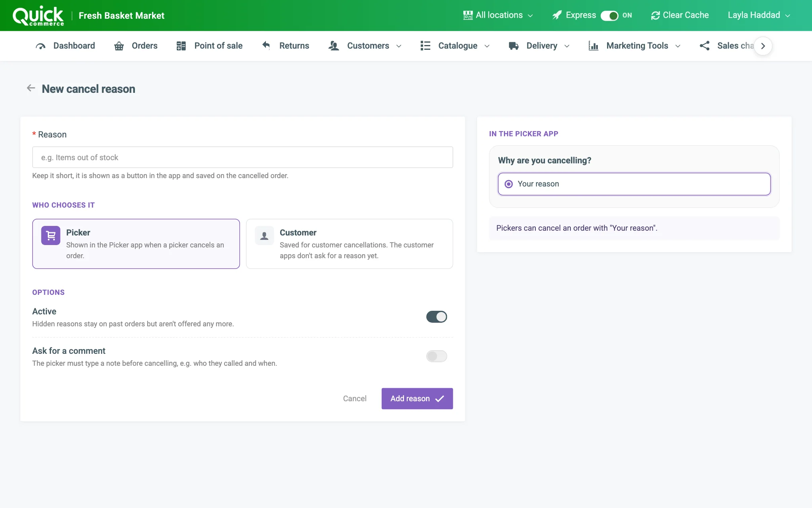Expand the Marketing Tools menu chevron

click(678, 46)
